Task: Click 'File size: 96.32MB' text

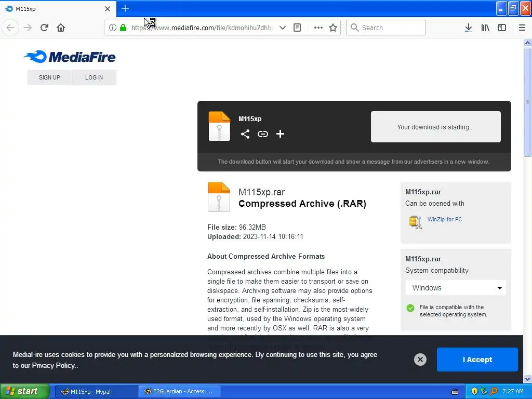Action: (236, 228)
